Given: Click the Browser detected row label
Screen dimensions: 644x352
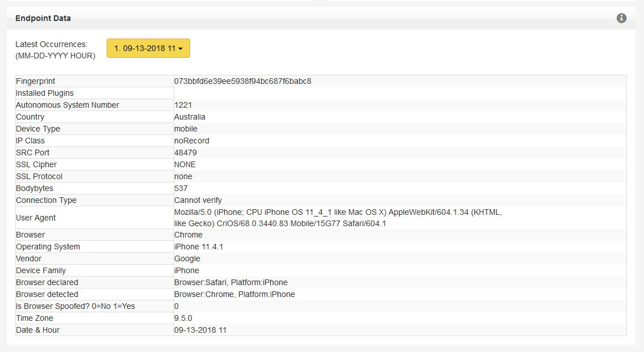Looking at the screenshot, I should [x=47, y=294].
